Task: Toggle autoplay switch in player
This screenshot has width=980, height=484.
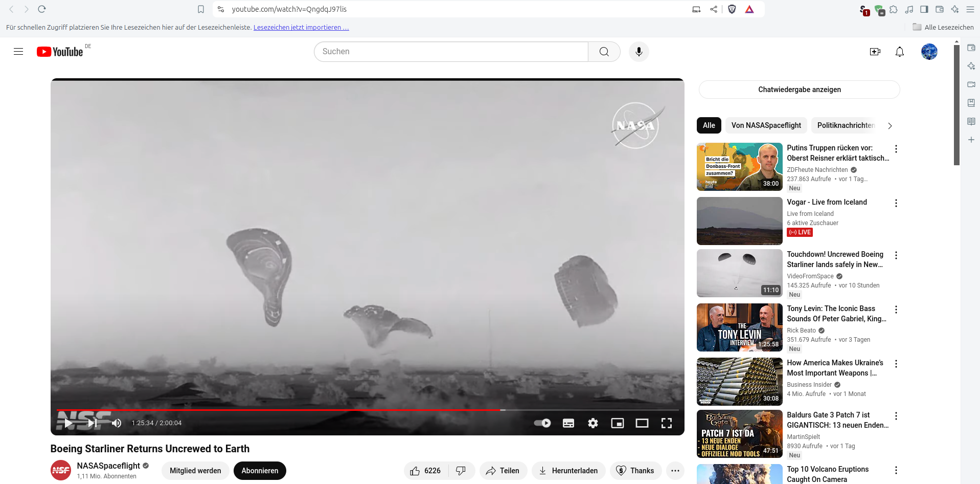Action: tap(542, 423)
